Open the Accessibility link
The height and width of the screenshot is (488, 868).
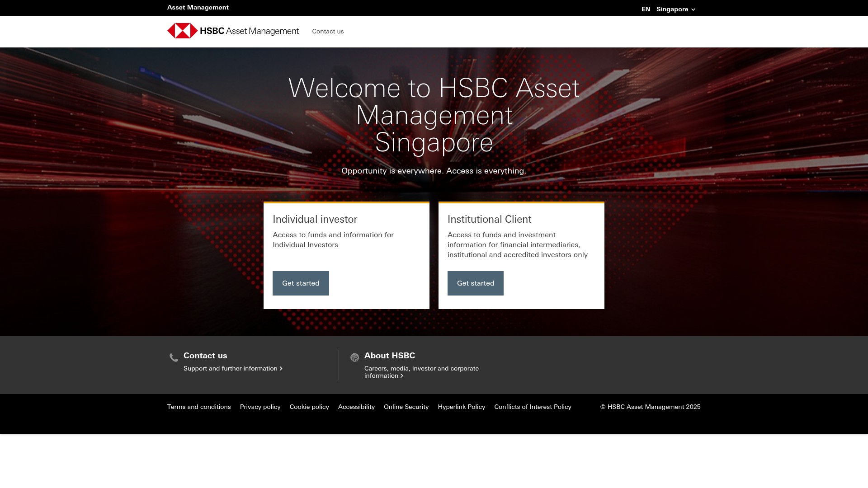[x=356, y=407]
